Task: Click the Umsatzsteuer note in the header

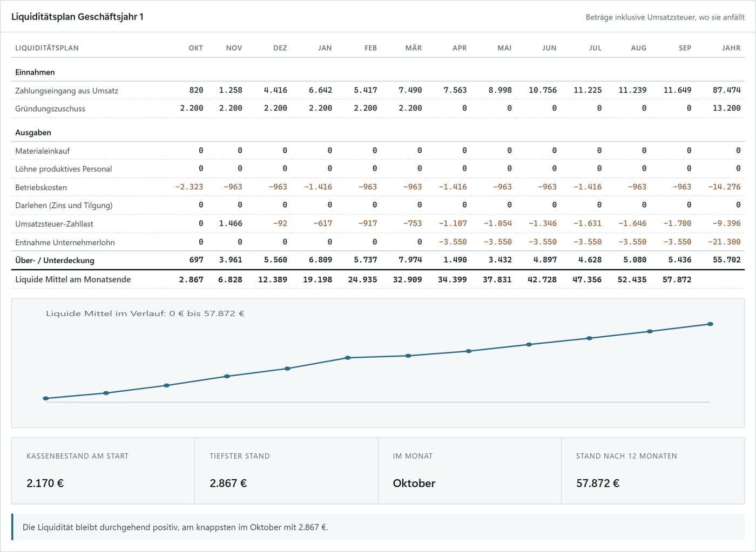Action: (665, 17)
